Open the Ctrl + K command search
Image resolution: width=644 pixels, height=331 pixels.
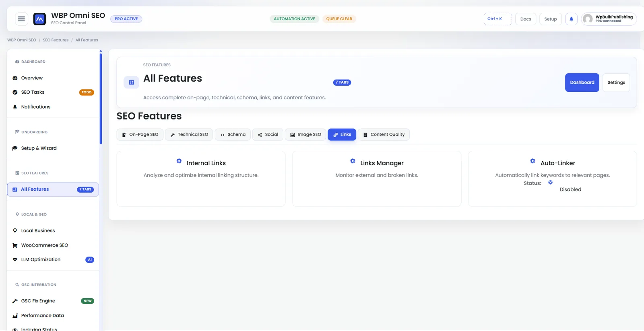(x=498, y=19)
